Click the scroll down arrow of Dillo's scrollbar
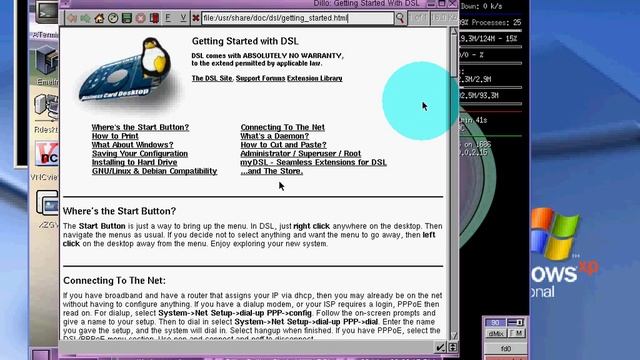The image size is (640, 360). pyautogui.click(x=453, y=335)
